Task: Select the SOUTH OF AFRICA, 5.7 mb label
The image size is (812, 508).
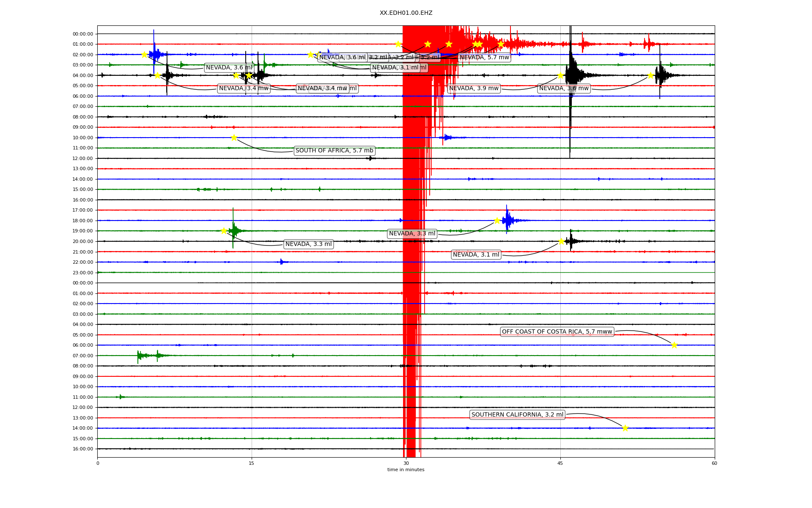Action: (x=334, y=151)
